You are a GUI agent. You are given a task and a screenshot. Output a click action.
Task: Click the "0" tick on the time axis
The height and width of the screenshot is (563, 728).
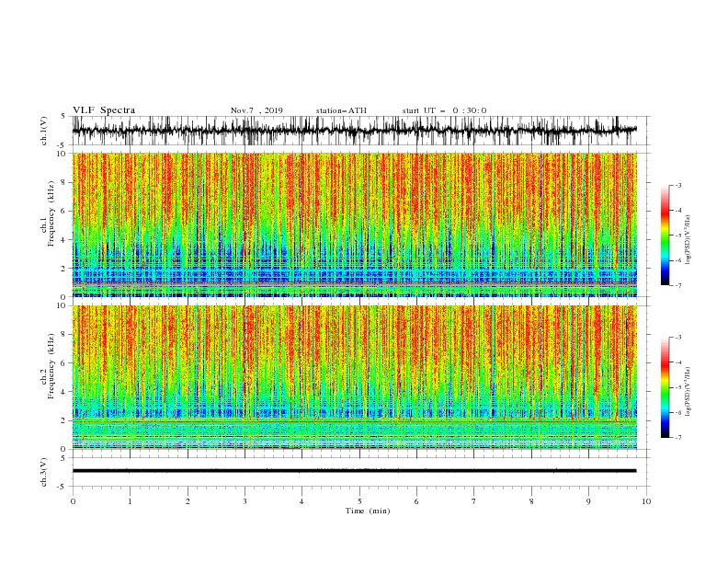(73, 501)
